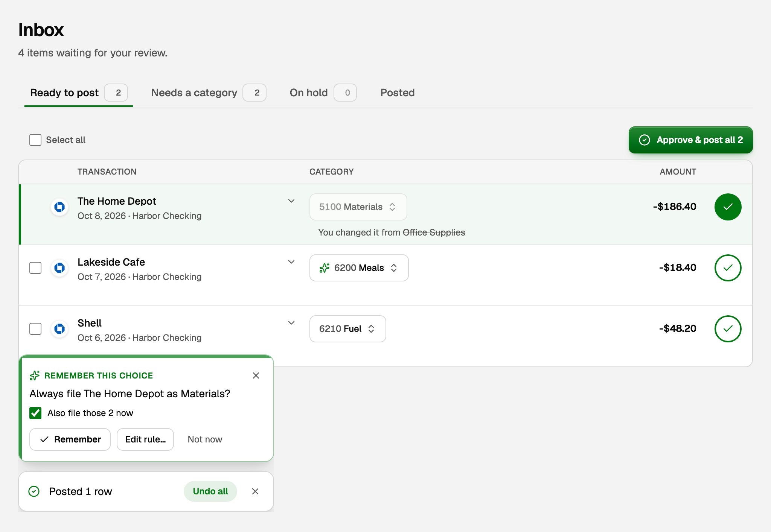Dismiss the Posted 1 row toast

point(255,491)
